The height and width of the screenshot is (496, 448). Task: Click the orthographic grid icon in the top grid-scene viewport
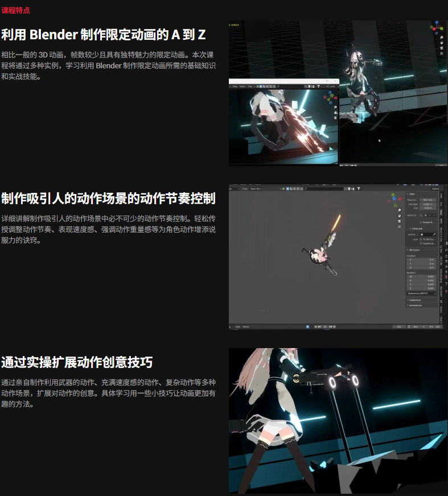click(x=442, y=53)
